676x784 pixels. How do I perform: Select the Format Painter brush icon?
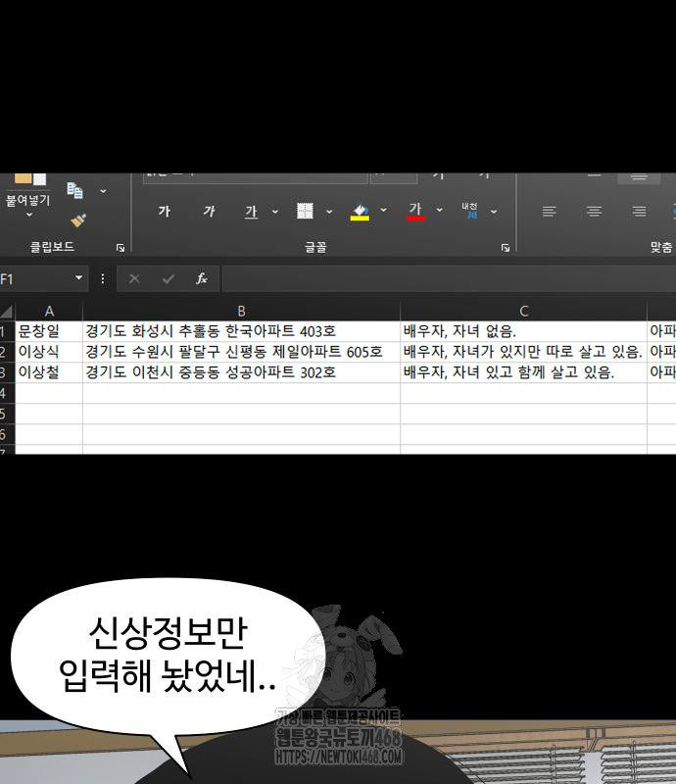[x=78, y=221]
